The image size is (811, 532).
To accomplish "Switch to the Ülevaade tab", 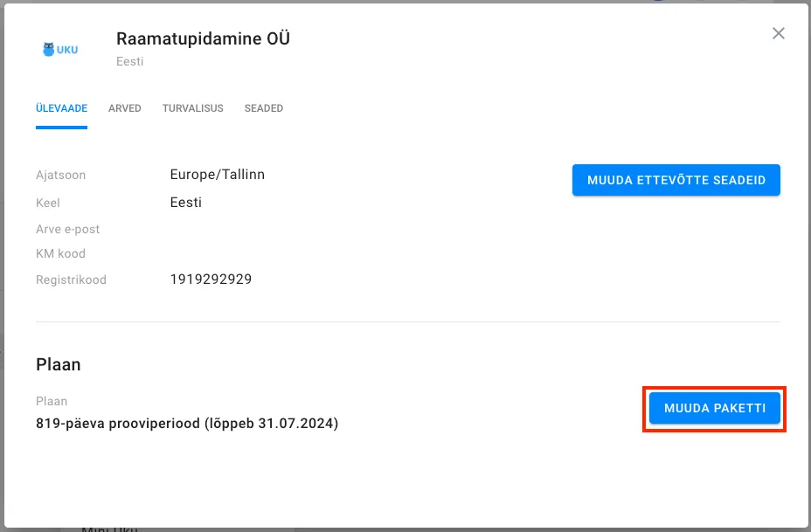I will 61,108.
